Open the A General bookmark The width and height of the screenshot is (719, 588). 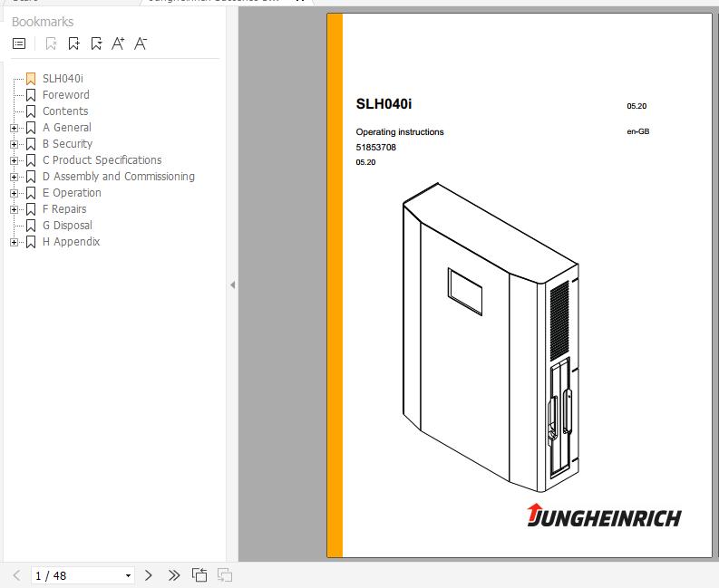pos(67,128)
